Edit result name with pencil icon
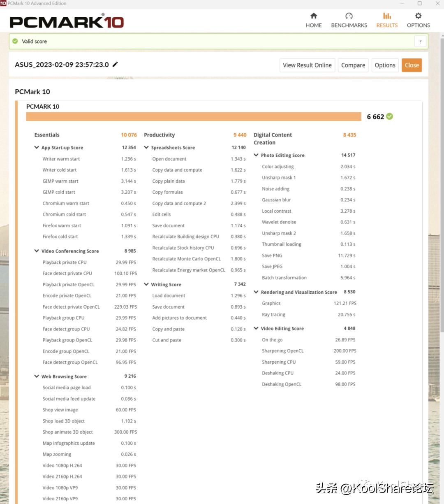 pyautogui.click(x=116, y=64)
